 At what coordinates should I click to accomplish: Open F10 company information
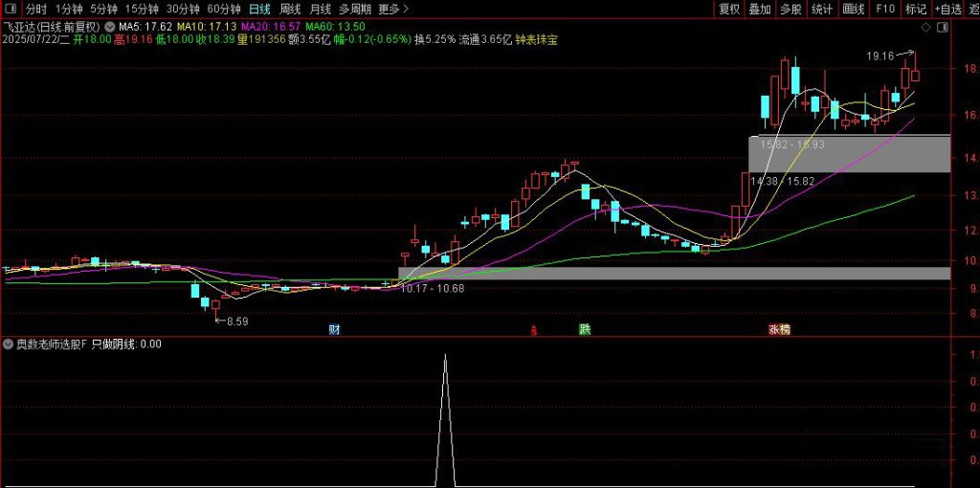click(x=885, y=9)
